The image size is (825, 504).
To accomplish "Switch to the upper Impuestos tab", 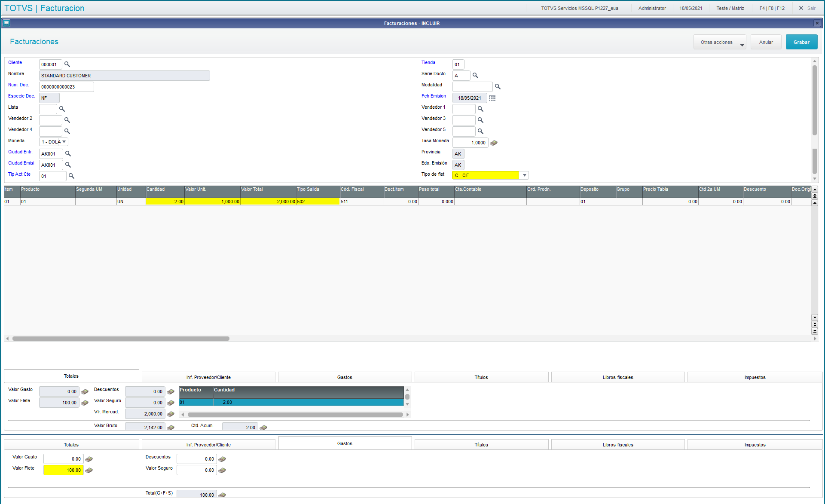I will (x=755, y=377).
